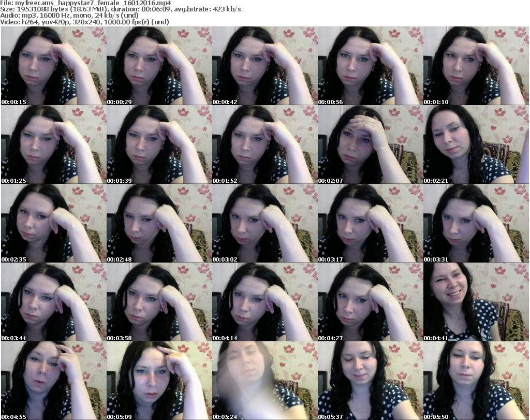
Task: Pick the frame stamped 00:02:35
Action: [53, 223]
